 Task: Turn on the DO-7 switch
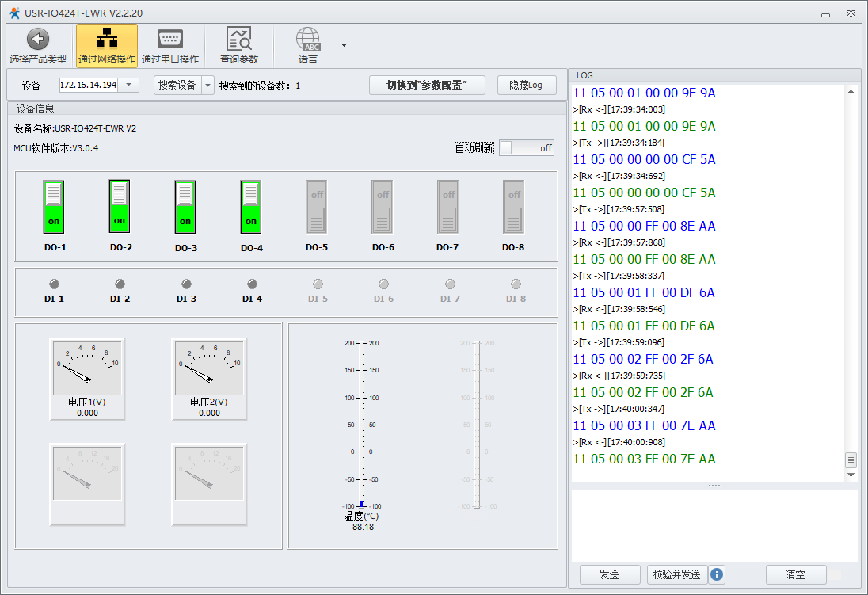click(x=447, y=207)
